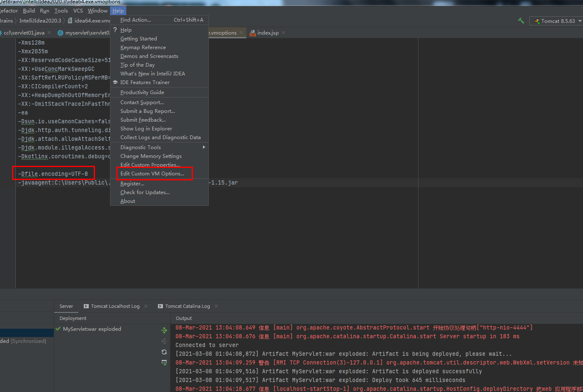Select the Server tab in Run panel
The image size is (583, 392).
tap(66, 306)
